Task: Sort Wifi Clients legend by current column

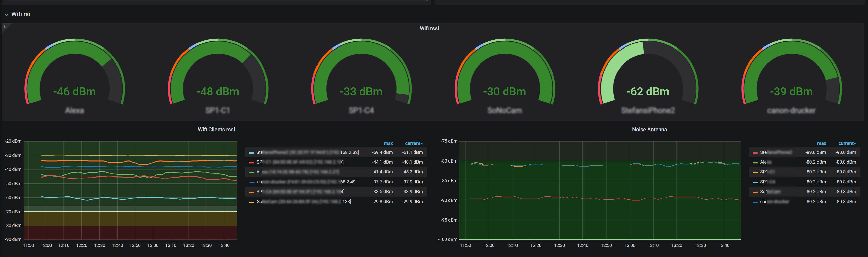Action: point(413,143)
